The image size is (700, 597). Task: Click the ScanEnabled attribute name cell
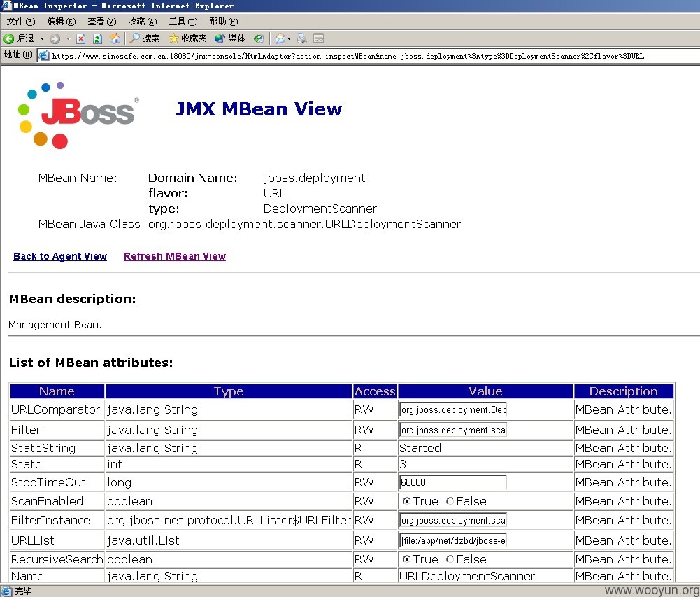tap(57, 501)
